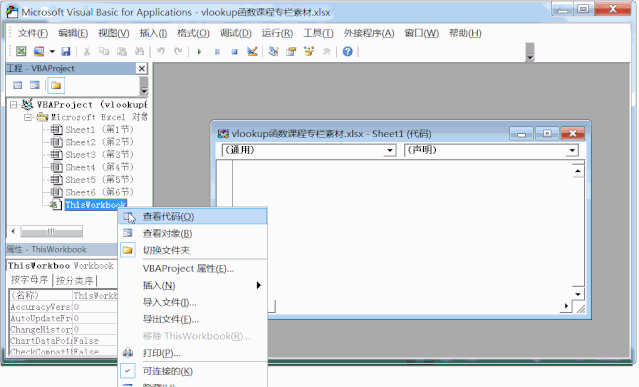Click the Reset stop icon
This screenshot has height=387, width=639.
click(234, 52)
